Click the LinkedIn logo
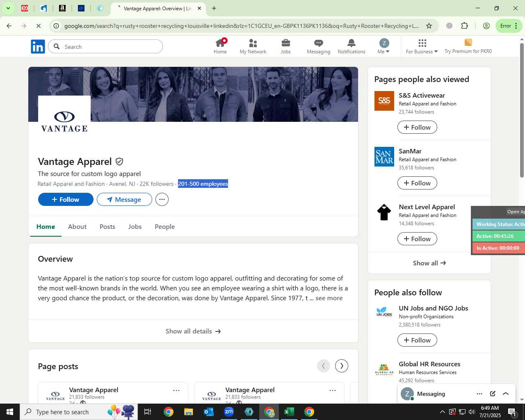The image size is (525, 420). [38, 47]
